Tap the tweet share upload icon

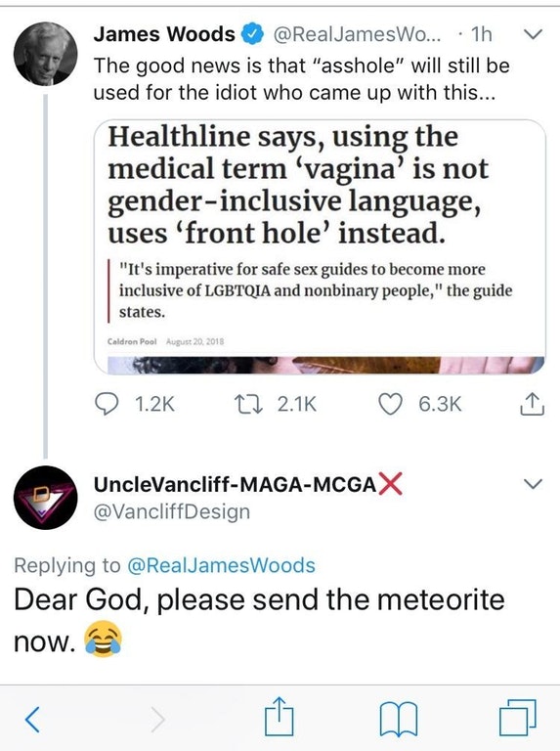click(532, 403)
